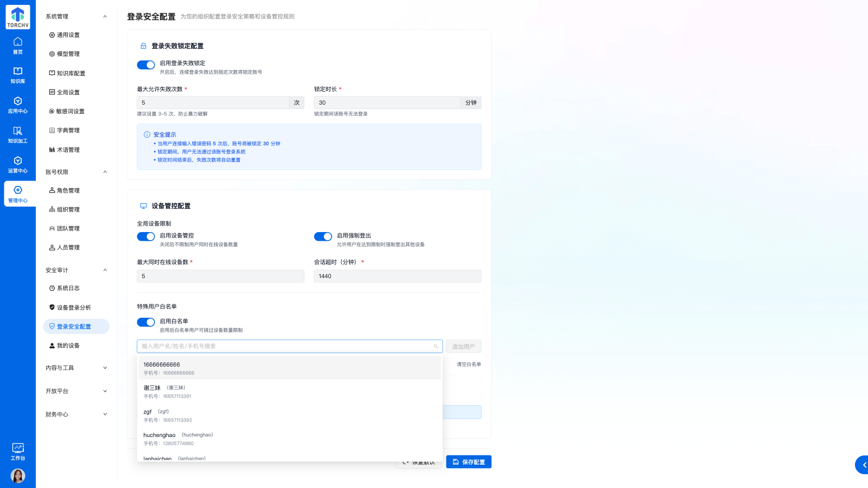Turn off the 启用设备管控 switch
Viewport: 868px width, 488px height.
point(146,236)
